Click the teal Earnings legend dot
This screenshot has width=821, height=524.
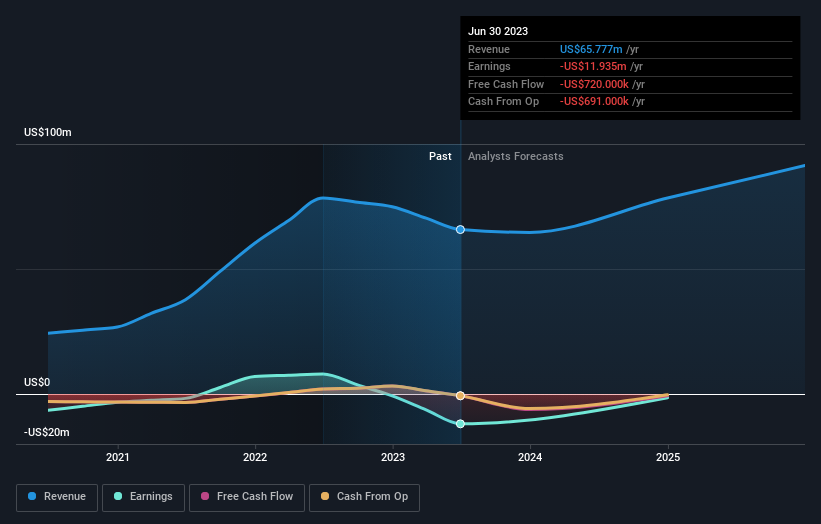(118, 496)
